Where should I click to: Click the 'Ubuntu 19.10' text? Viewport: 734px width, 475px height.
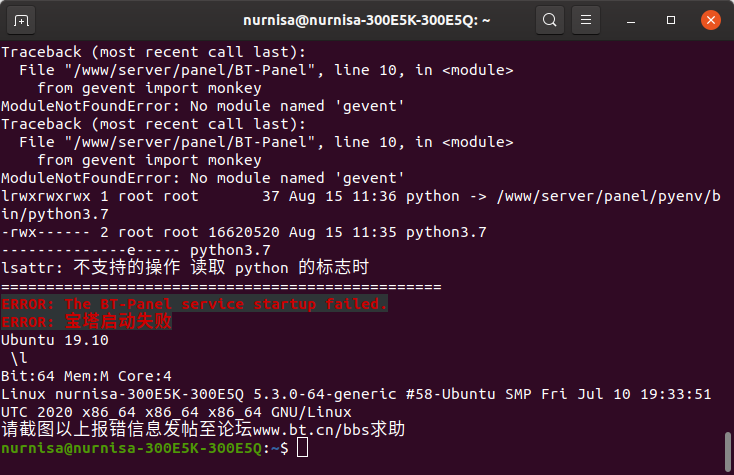(55, 340)
